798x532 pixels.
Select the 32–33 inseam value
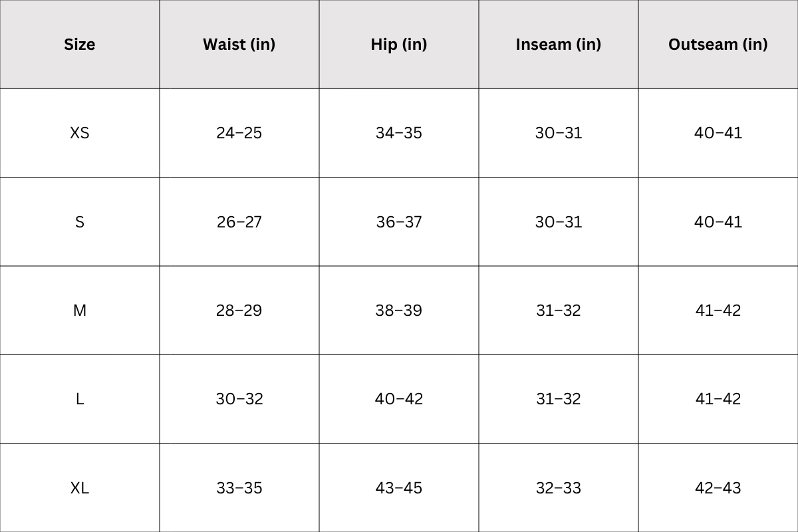pos(559,487)
